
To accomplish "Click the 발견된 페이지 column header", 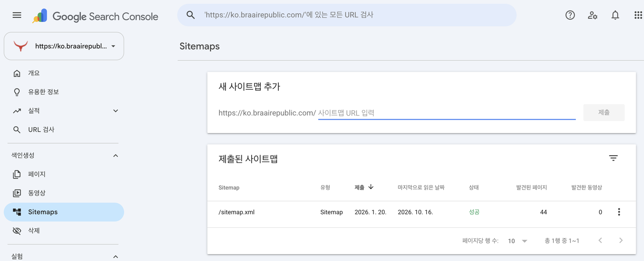I will coord(531,187).
